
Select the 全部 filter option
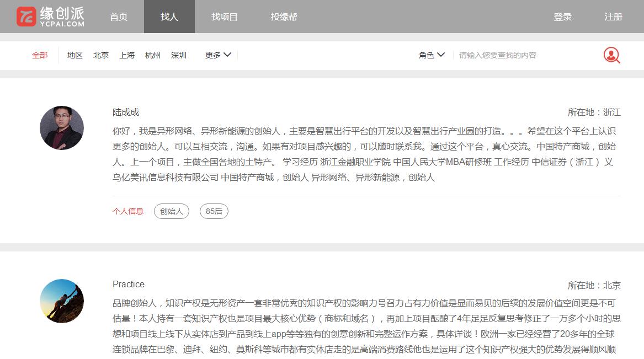pos(39,55)
